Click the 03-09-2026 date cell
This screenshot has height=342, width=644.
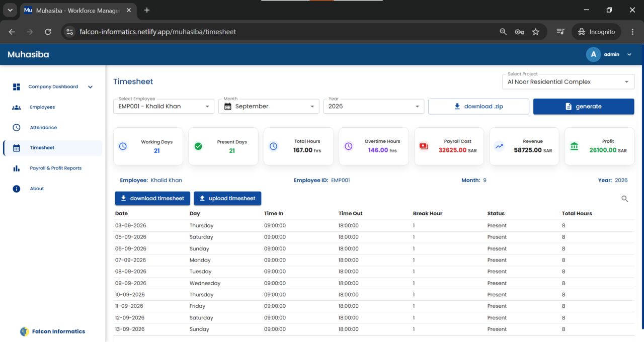[131, 225]
